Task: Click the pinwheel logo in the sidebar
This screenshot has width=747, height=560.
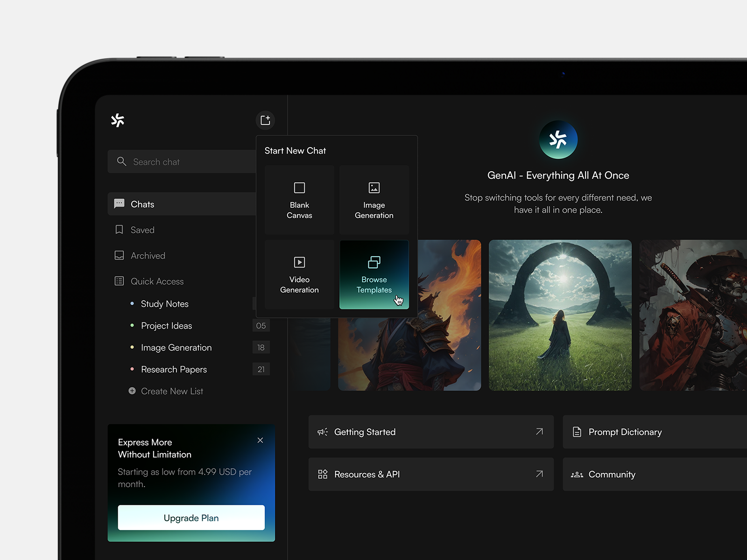Action: [118, 120]
